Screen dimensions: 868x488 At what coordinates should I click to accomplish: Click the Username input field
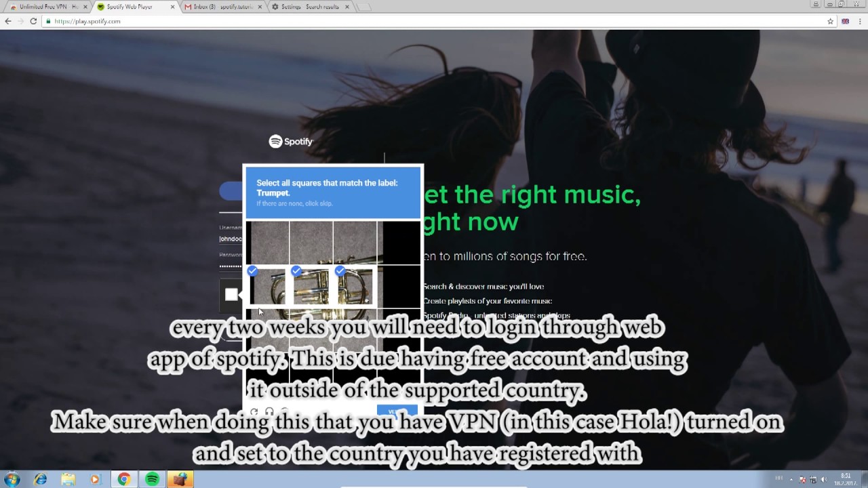pos(231,239)
